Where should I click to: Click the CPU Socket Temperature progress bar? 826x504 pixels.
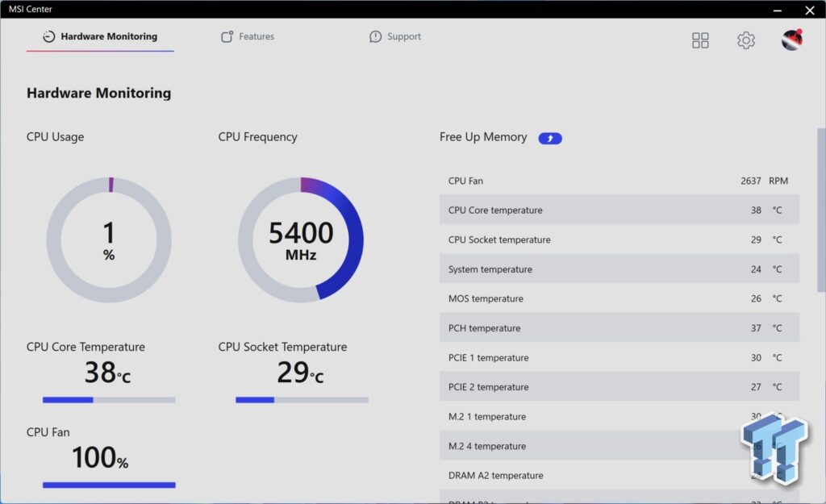coord(302,400)
